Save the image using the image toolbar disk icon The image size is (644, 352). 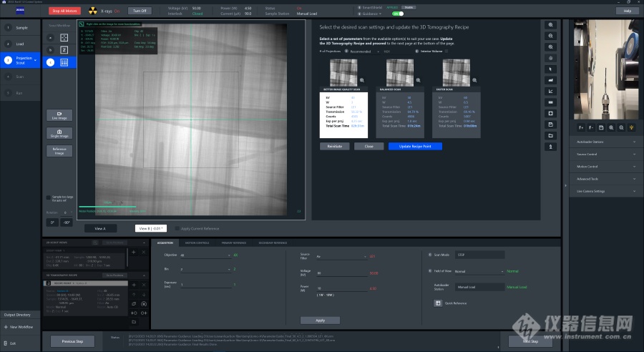(x=550, y=124)
